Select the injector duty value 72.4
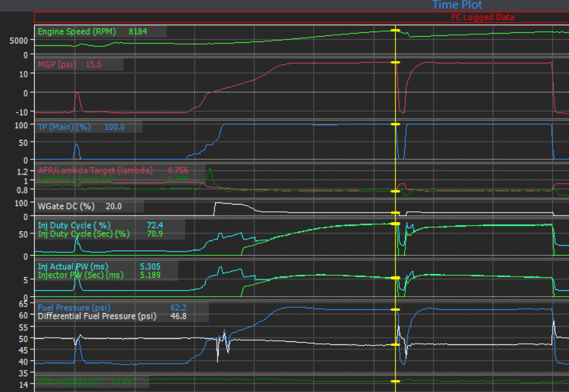Screen dimensions: 569x392 pos(155,225)
